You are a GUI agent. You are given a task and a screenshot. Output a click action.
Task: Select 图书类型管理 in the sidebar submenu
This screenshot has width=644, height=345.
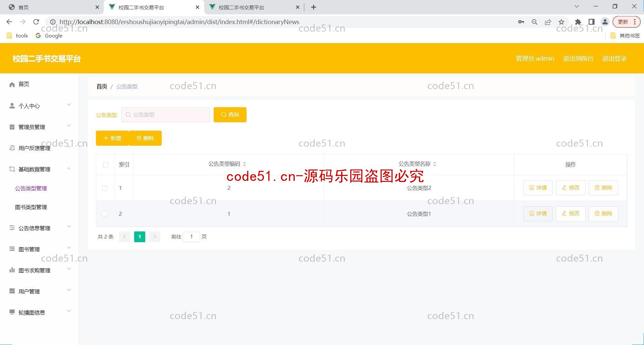click(x=31, y=207)
